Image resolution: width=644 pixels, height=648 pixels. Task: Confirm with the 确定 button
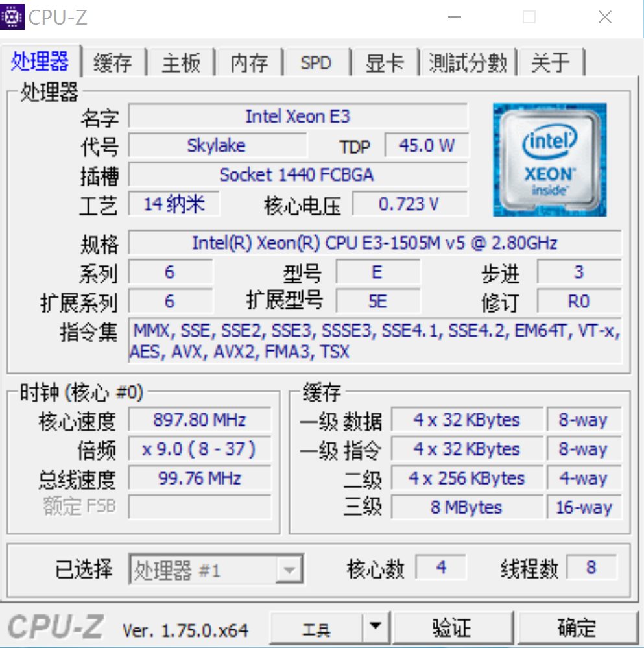click(577, 628)
